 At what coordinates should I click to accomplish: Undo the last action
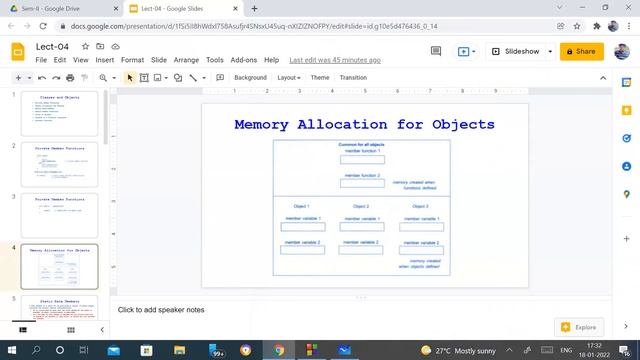(x=42, y=78)
